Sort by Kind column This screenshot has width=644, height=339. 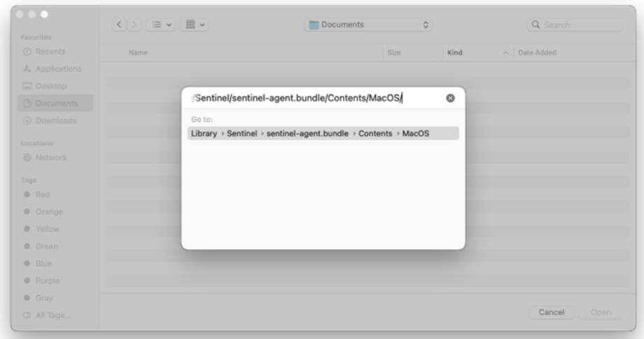click(x=455, y=53)
